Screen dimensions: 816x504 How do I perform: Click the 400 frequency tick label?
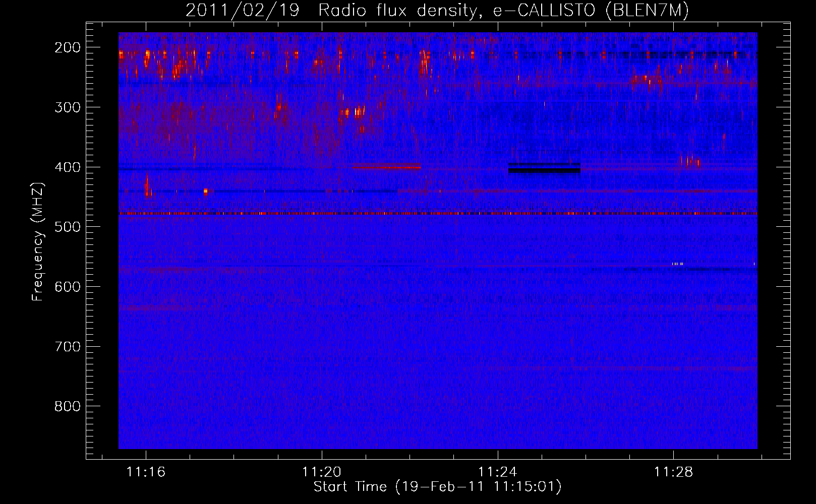68,167
